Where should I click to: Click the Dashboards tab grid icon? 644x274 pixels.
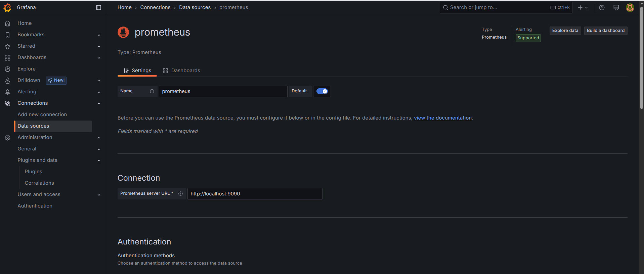tap(165, 71)
